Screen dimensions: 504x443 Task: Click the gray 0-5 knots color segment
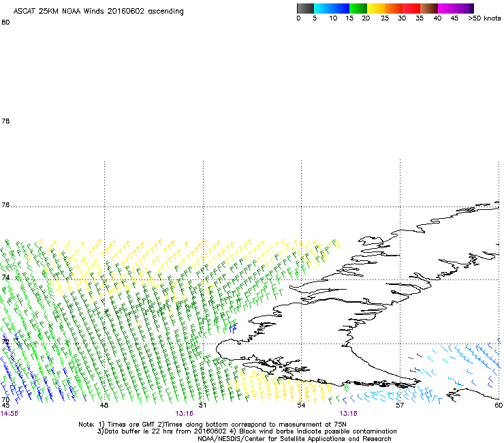(305, 8)
